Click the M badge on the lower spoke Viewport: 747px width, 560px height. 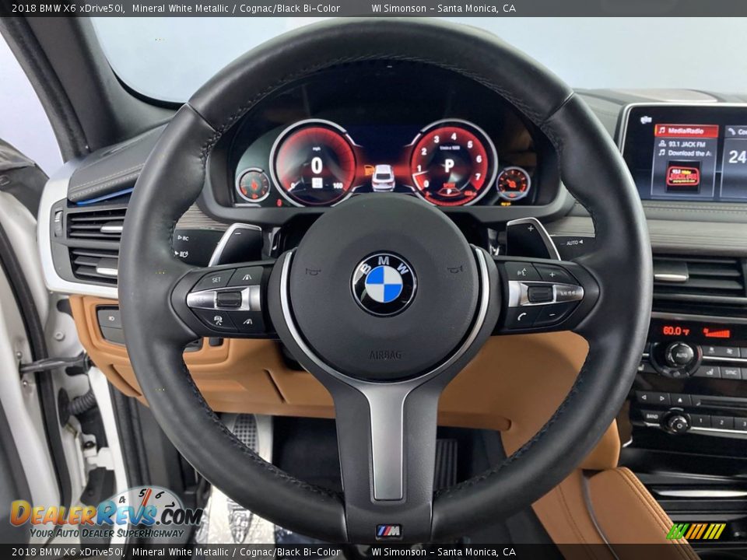coord(389,531)
